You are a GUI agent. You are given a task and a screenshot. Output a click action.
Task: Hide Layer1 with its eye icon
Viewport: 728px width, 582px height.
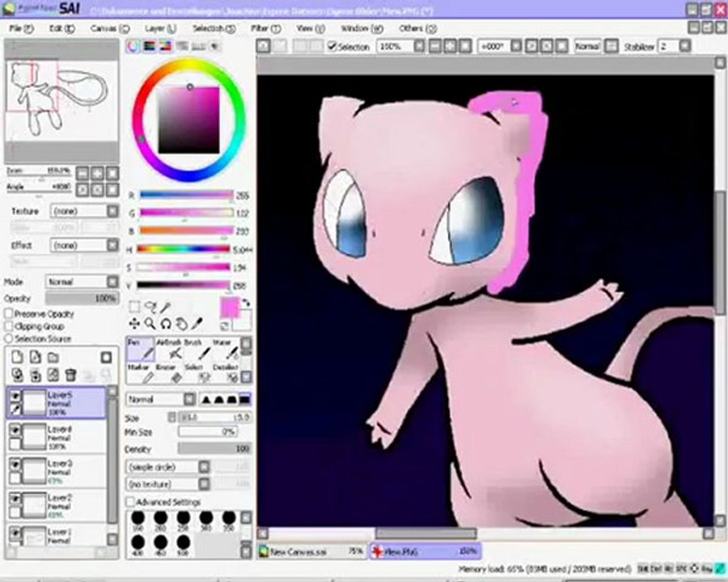(15, 533)
